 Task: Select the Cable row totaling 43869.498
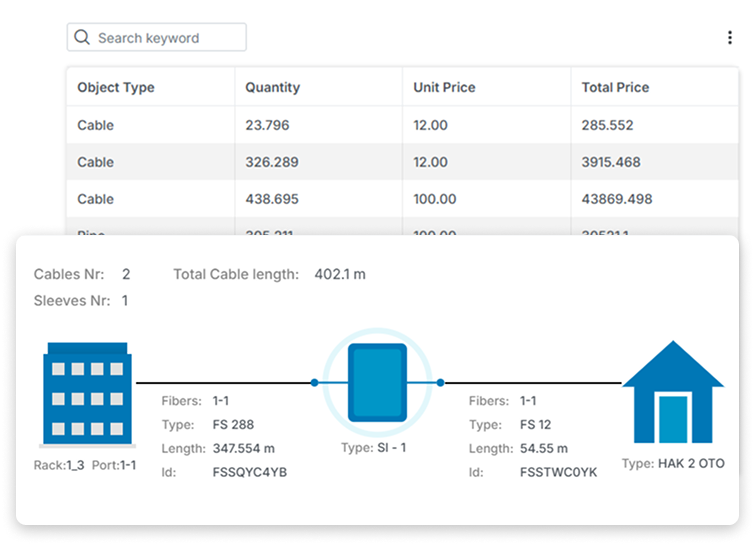click(x=402, y=199)
